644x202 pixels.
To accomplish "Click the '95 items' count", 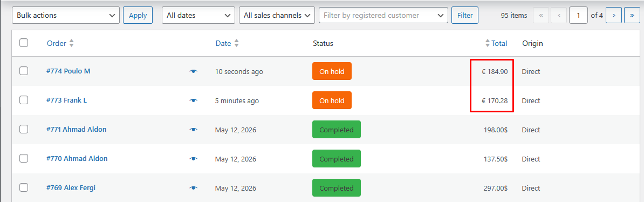I will click(514, 15).
